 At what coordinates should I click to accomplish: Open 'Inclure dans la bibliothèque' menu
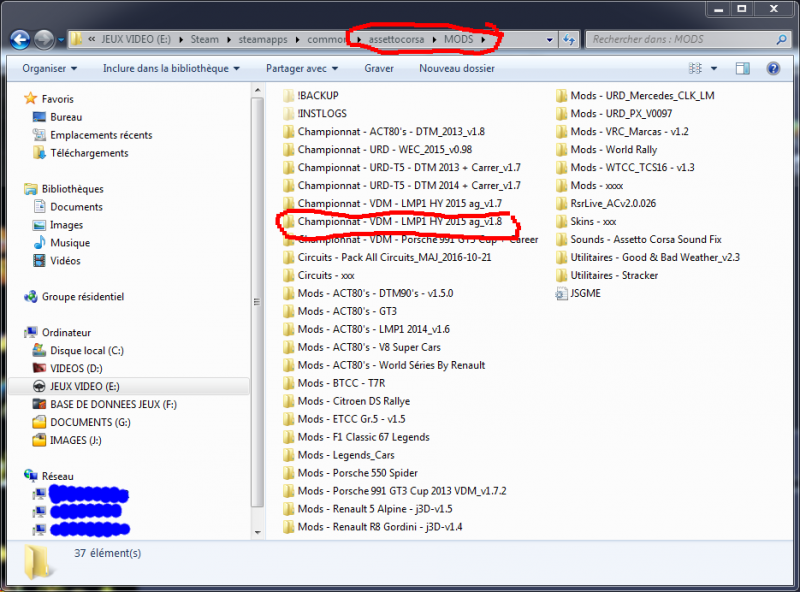tap(171, 68)
